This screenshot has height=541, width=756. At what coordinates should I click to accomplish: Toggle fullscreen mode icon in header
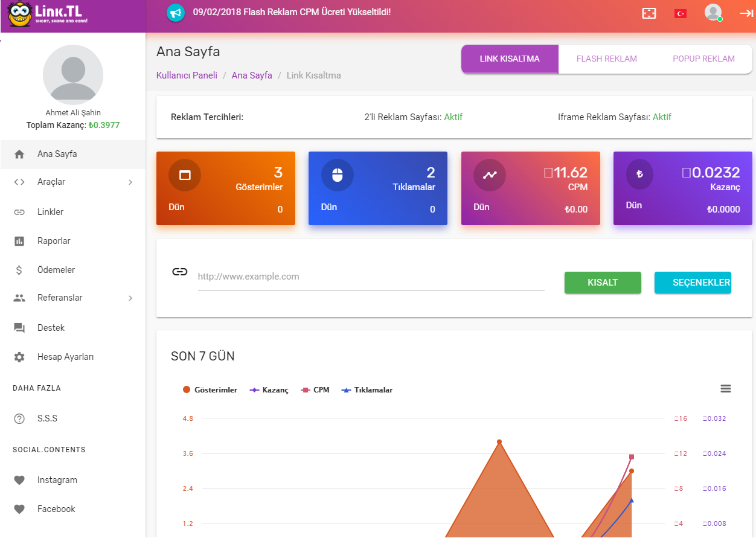(x=649, y=13)
